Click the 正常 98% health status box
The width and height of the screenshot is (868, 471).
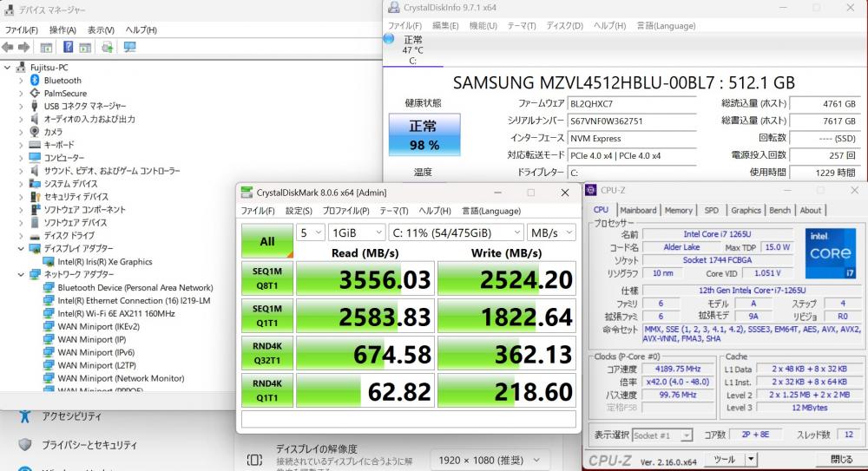[x=424, y=134]
